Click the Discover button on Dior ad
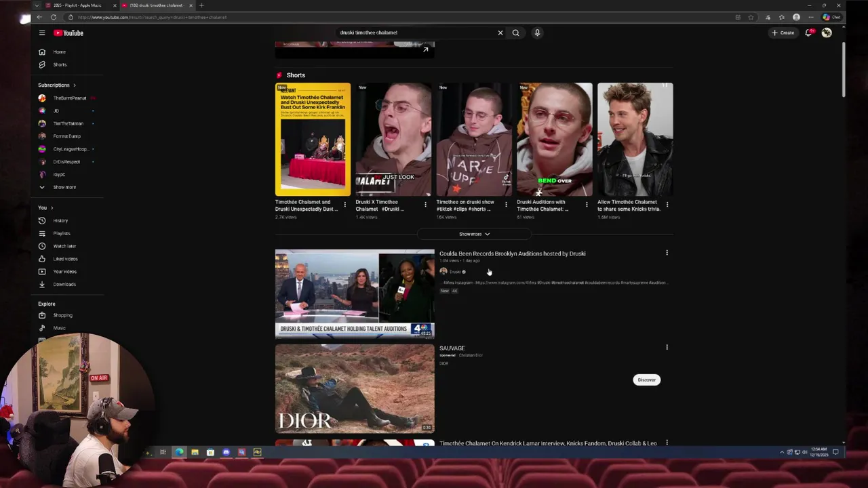Viewport: 868px width, 488px height. (x=647, y=380)
